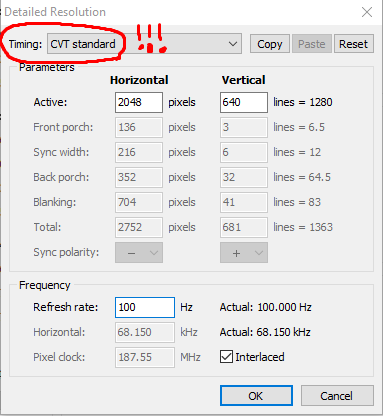
Task: Click the Vertical Total field showing 681
Action: (244, 227)
